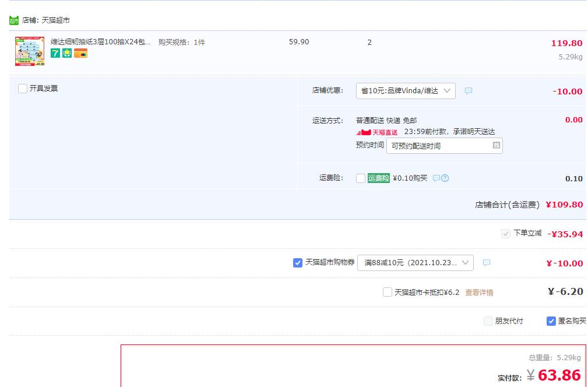Tick the 开具发票 invoice checkbox

tap(23, 89)
